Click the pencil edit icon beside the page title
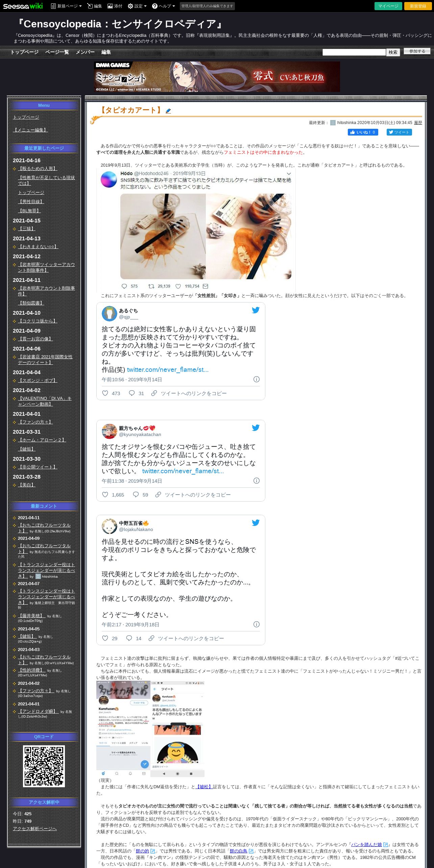 168,111
